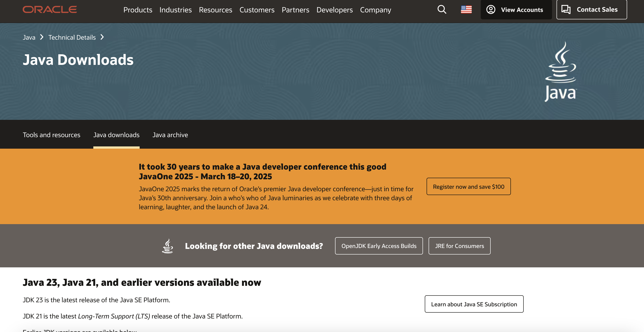This screenshot has width=644, height=332.
Task: Open the Company menu
Action: click(x=376, y=10)
